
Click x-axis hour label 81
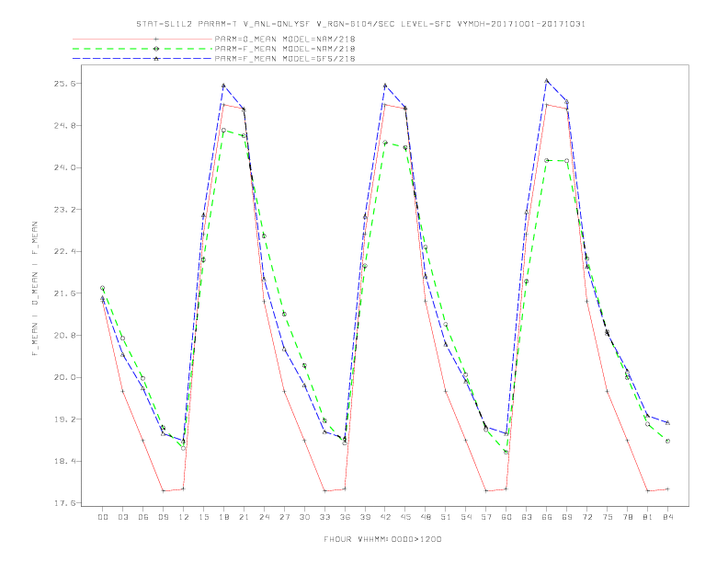(648, 517)
